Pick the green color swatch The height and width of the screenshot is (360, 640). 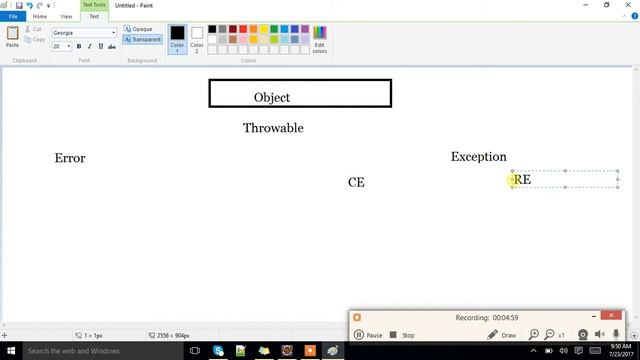(274, 29)
